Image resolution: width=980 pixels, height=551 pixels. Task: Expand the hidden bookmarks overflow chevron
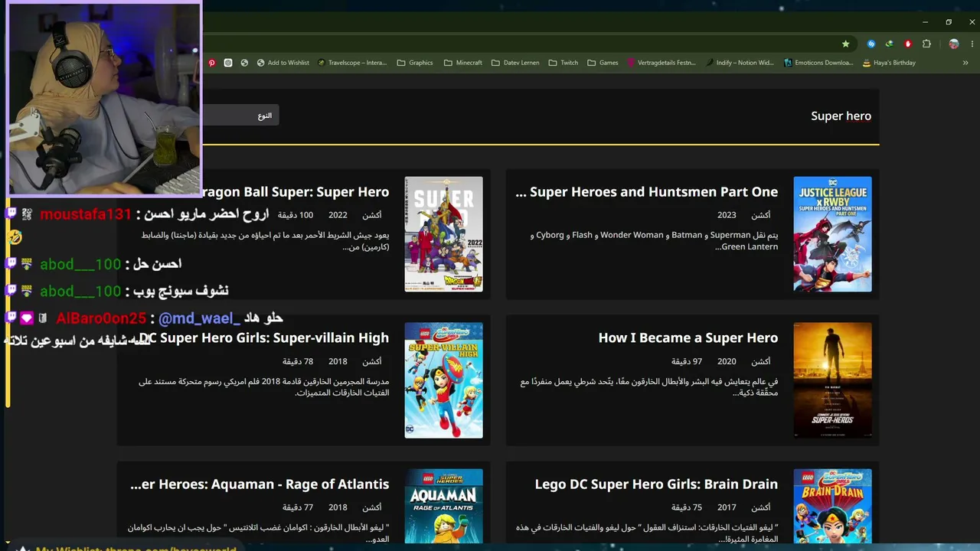pos(965,63)
